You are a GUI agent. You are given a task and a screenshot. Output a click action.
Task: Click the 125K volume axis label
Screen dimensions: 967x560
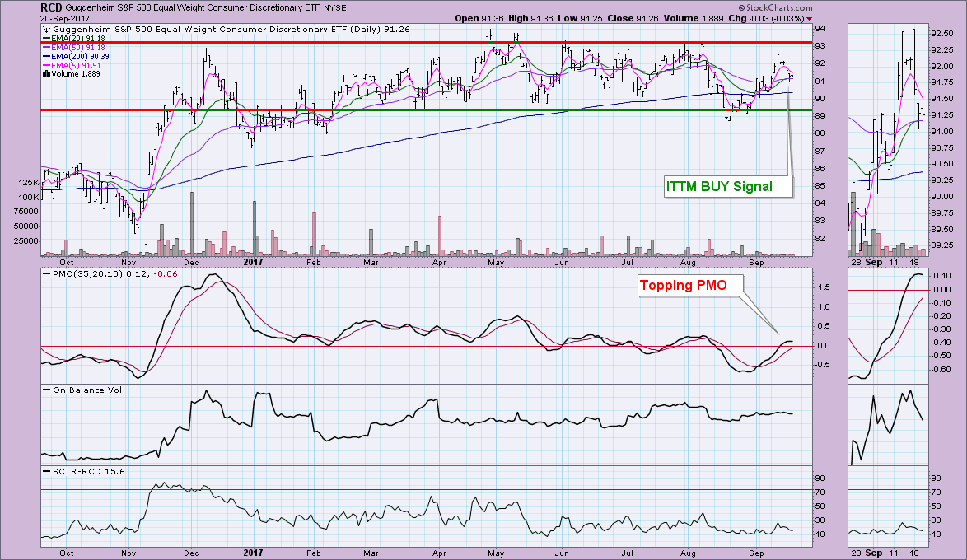[x=29, y=183]
